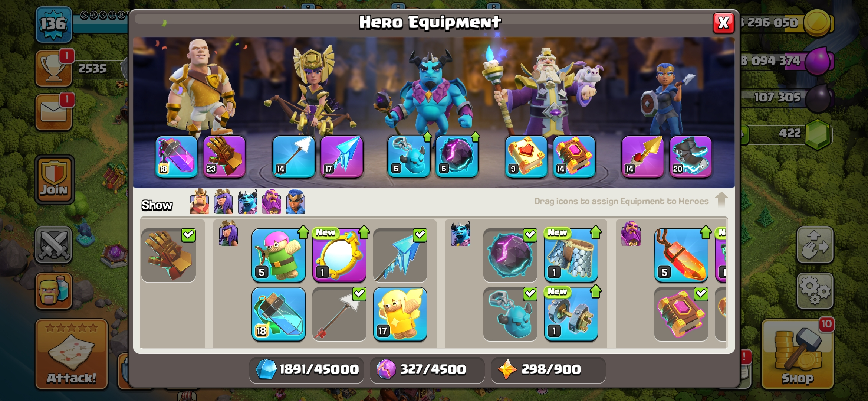
Task: Tap the Attack! map button
Action: [x=72, y=355]
